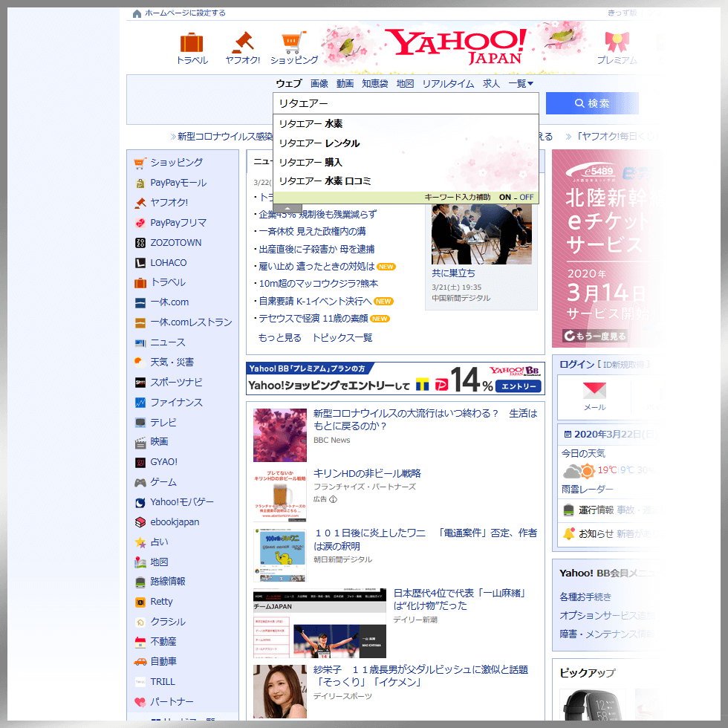Image resolution: width=728 pixels, height=728 pixels.
Task: Open 雨雲レーダー link
Action: click(588, 490)
